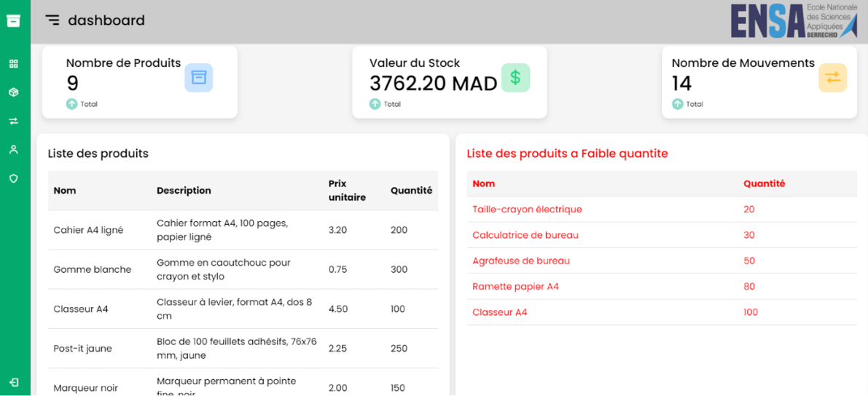The image size is (868, 396).
Task: Open the shield icon in sidebar
Action: coord(13,178)
